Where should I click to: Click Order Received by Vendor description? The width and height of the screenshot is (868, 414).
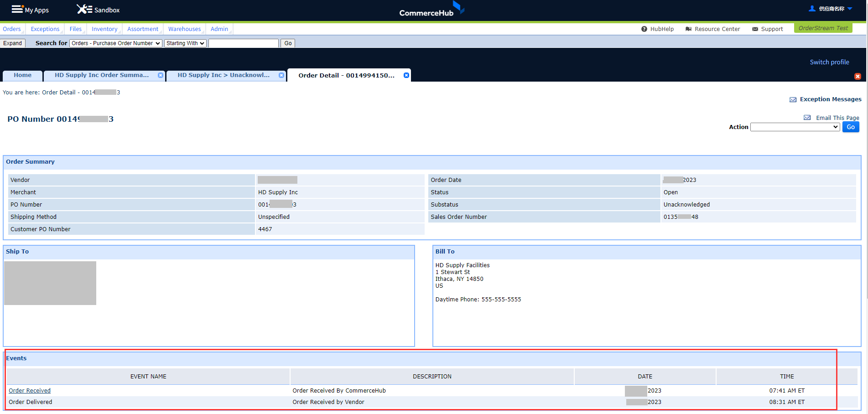[x=328, y=402]
